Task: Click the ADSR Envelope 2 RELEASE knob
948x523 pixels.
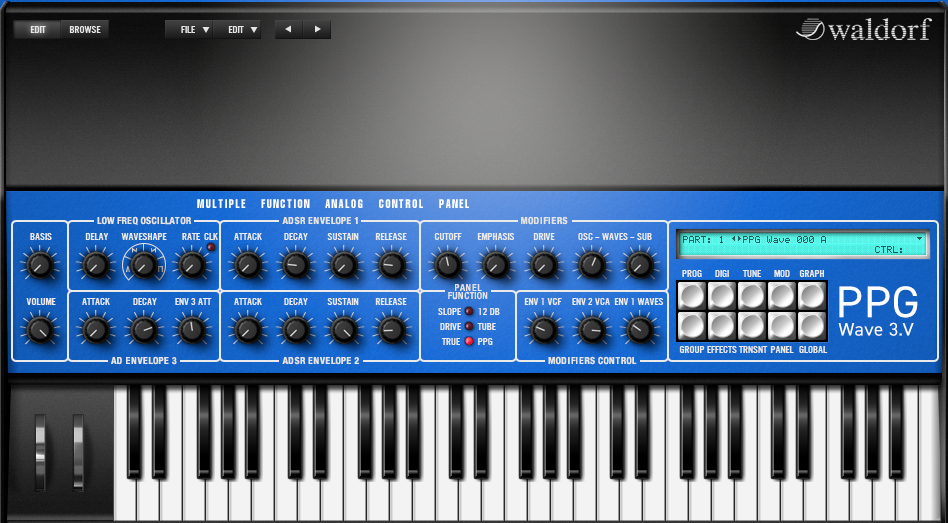Action: coord(391,330)
